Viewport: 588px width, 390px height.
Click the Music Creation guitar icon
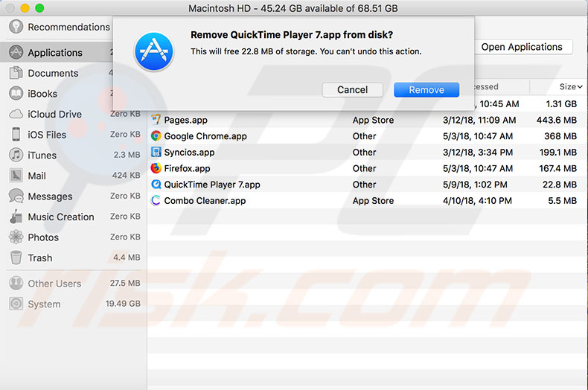tap(16, 217)
